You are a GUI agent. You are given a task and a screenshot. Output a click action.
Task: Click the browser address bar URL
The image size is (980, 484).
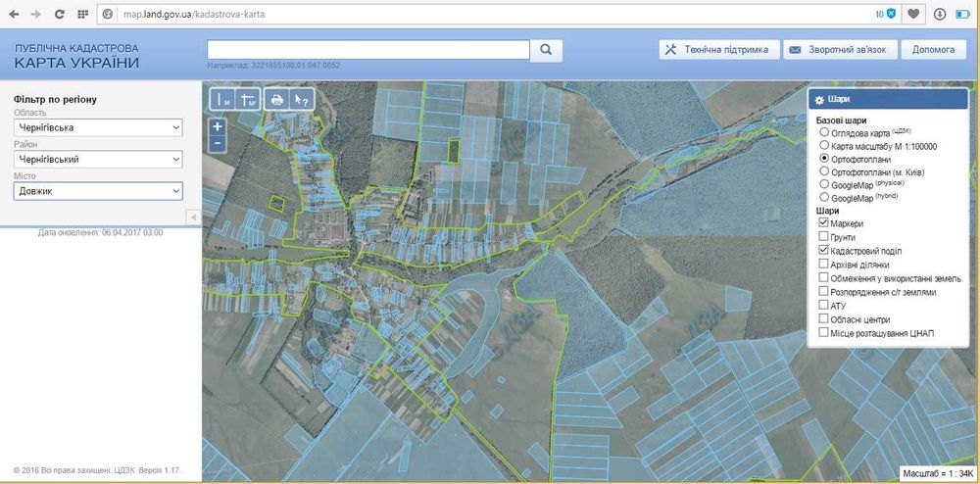pyautogui.click(x=194, y=14)
